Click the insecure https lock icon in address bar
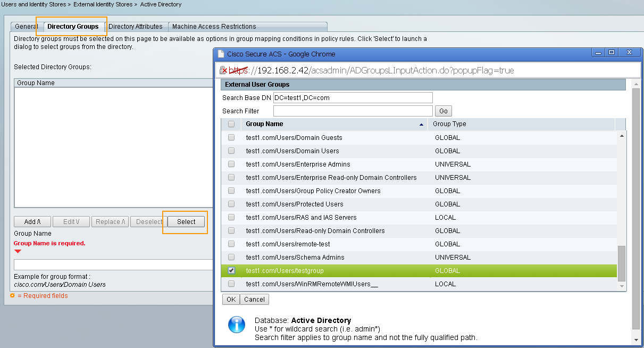 pyautogui.click(x=224, y=70)
